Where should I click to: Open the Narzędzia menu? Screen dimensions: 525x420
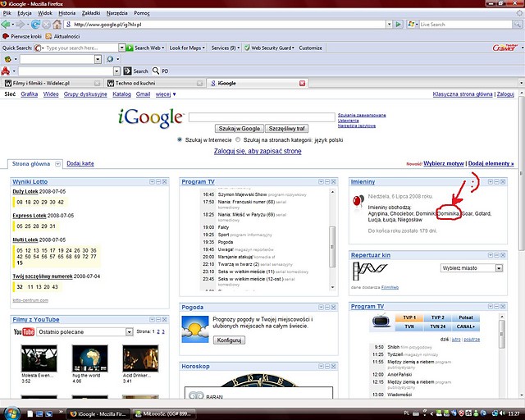pyautogui.click(x=116, y=13)
